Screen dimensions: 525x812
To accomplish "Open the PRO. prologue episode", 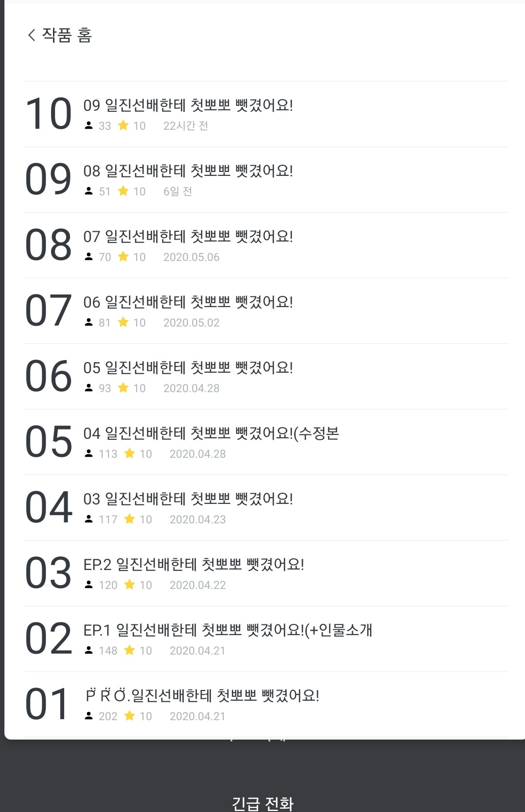I will (x=202, y=696).
